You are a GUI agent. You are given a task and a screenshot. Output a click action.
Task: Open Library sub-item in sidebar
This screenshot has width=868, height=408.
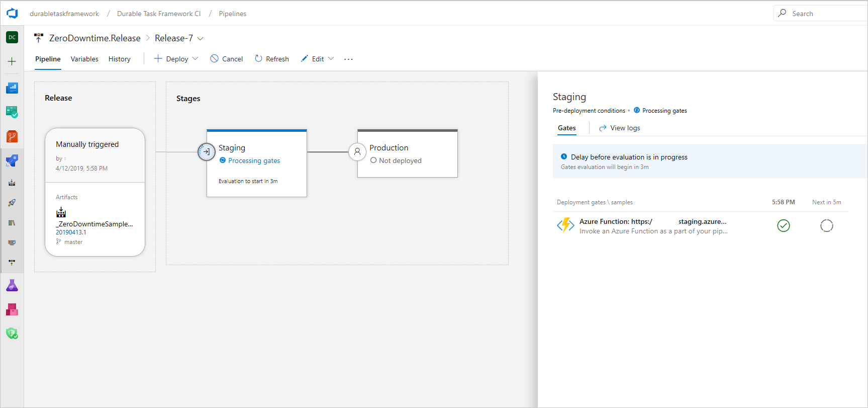tap(12, 222)
